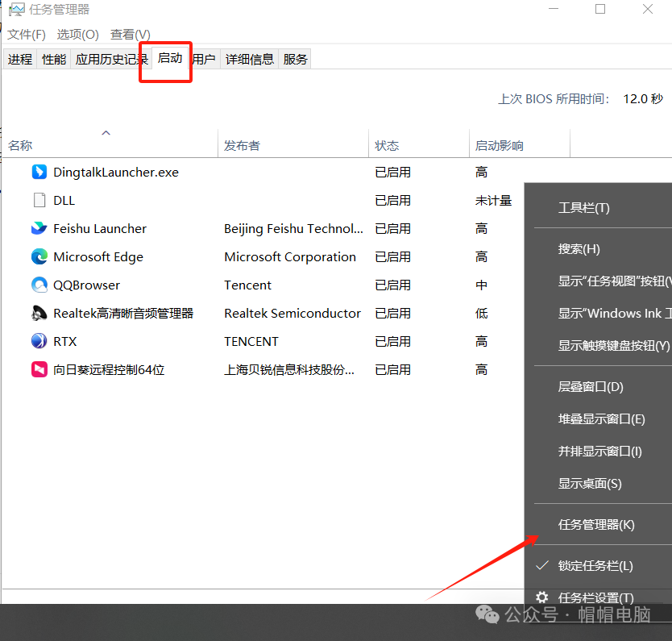
Task: Select the QQBrowser entry name
Action: tap(86, 285)
